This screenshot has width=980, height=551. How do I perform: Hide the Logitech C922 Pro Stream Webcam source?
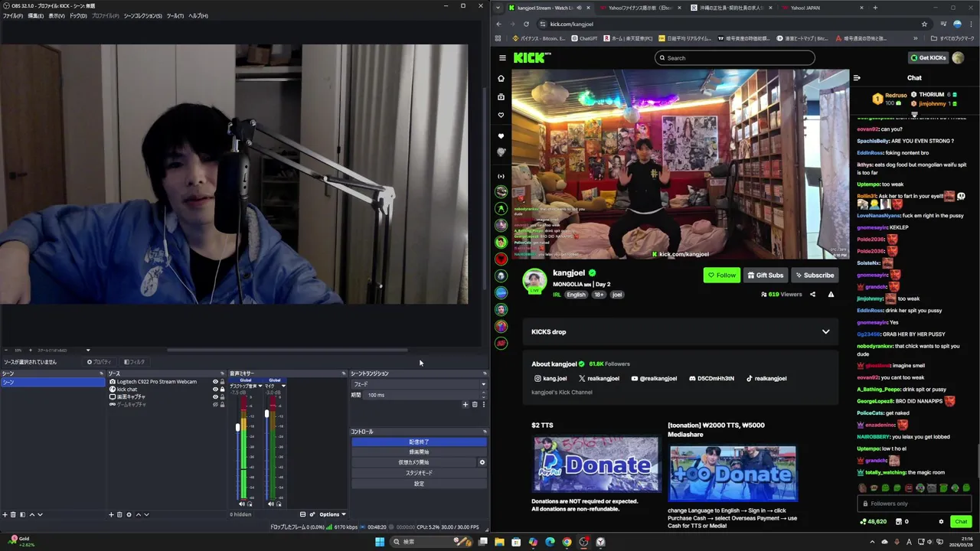(x=215, y=382)
